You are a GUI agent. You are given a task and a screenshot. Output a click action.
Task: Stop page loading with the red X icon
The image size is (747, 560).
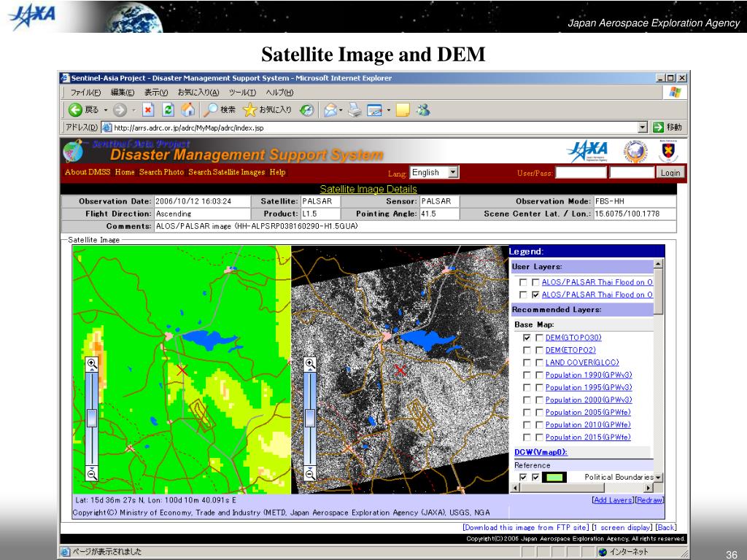(x=148, y=110)
